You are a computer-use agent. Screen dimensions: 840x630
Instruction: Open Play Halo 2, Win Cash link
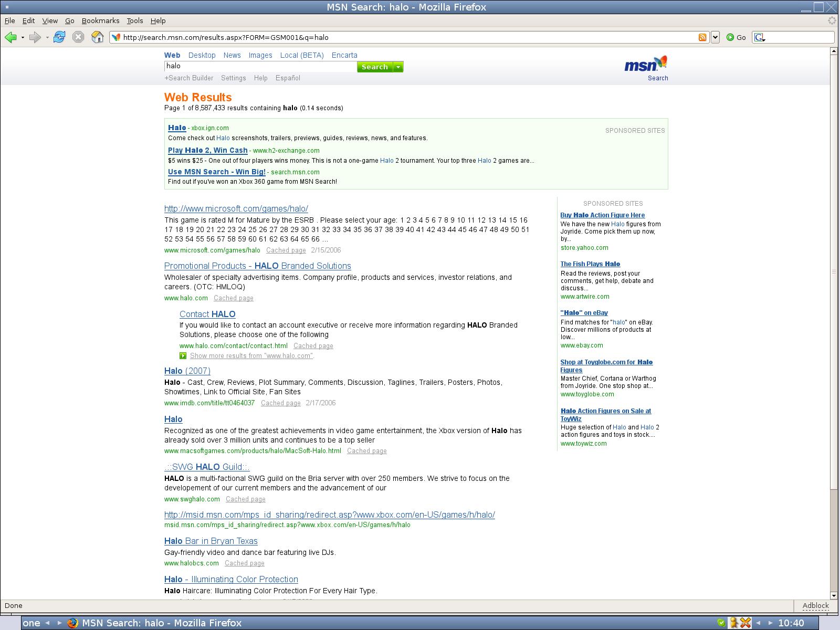(208, 150)
